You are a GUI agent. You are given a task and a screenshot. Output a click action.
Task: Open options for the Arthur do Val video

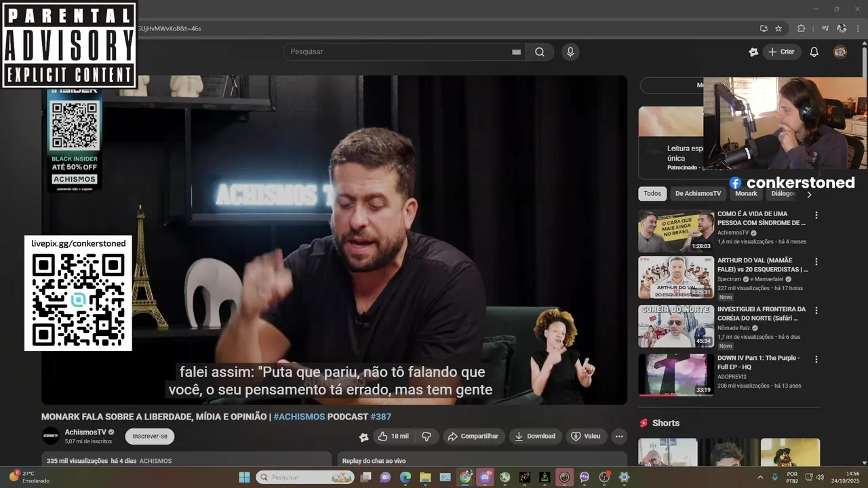(x=816, y=262)
